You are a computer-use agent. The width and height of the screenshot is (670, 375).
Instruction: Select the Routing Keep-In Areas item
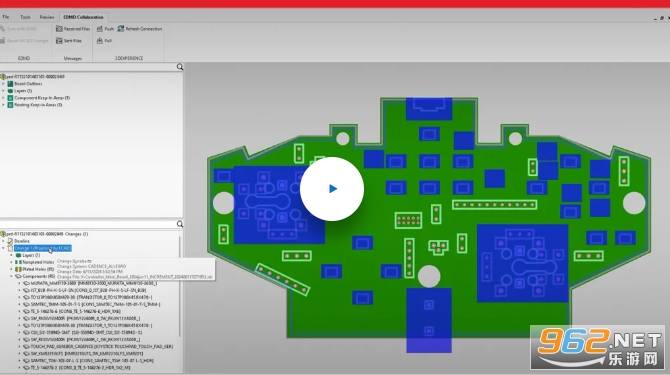[35, 105]
